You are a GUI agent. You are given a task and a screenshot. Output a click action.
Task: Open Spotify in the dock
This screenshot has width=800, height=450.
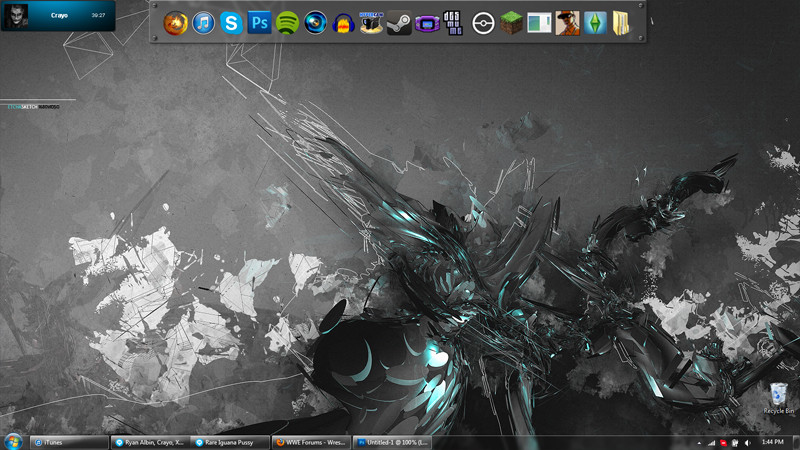(288, 22)
